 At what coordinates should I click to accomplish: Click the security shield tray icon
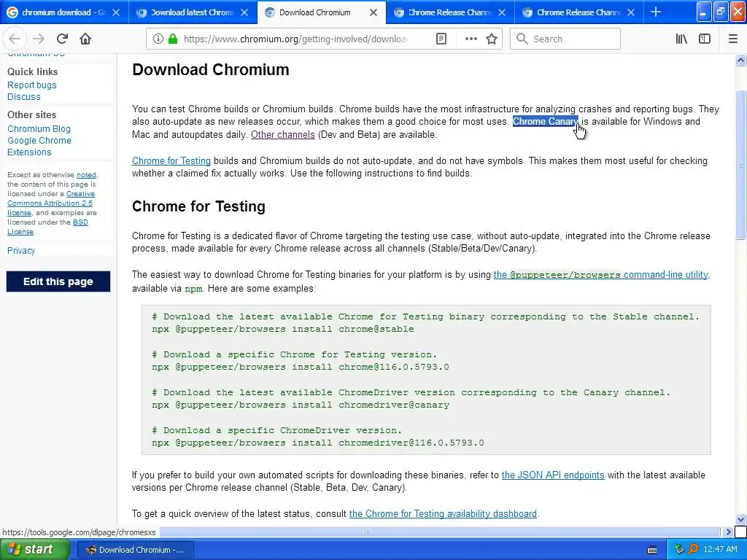(x=679, y=549)
